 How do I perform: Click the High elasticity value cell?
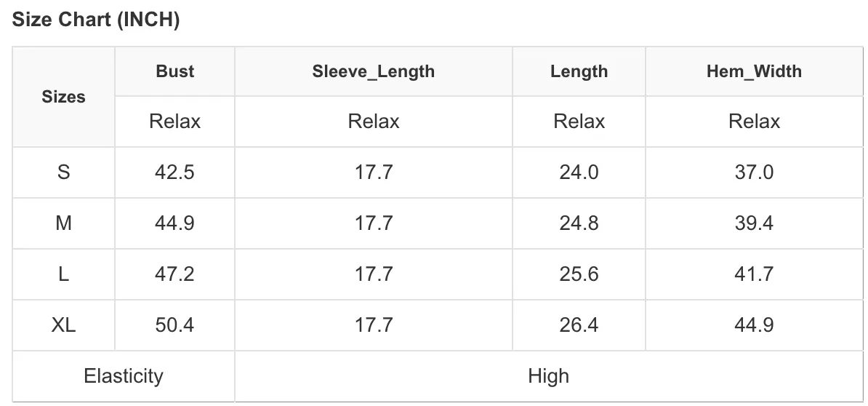click(549, 376)
